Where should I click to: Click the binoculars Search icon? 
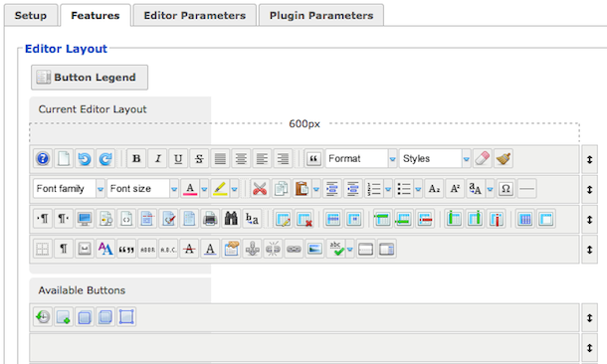coord(231,219)
